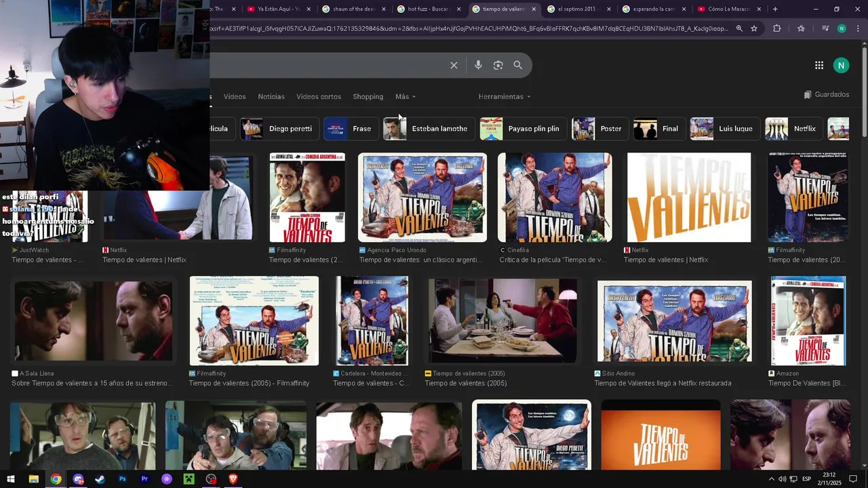The image size is (868, 488).
Task: Open Brave browser from the taskbar
Action: pos(233,479)
